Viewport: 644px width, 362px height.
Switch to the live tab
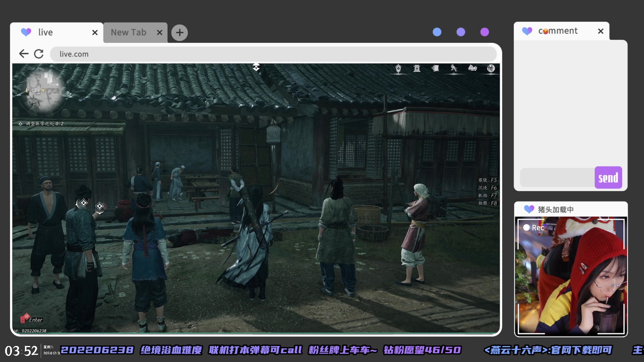56,33
